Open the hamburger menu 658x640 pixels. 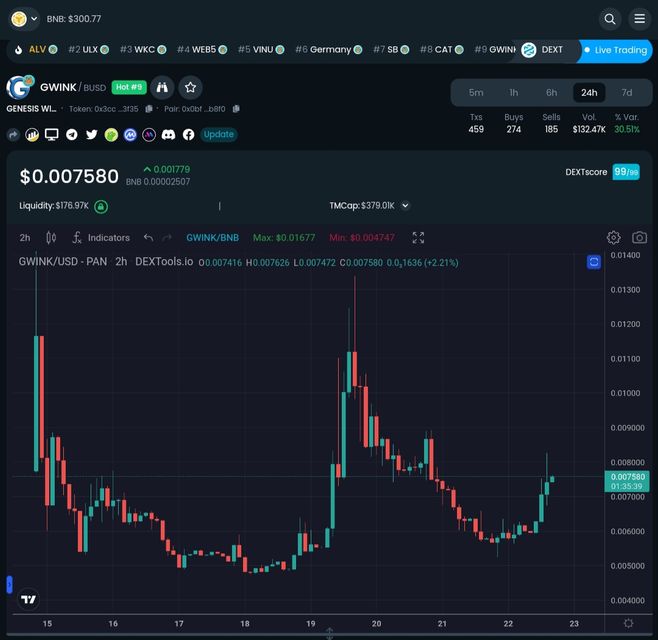click(639, 19)
